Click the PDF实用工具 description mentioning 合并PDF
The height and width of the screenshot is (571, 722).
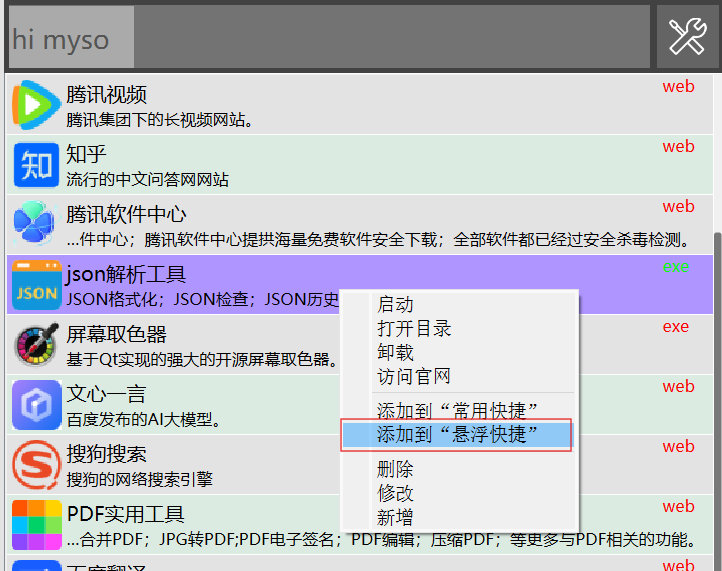(x=382, y=540)
